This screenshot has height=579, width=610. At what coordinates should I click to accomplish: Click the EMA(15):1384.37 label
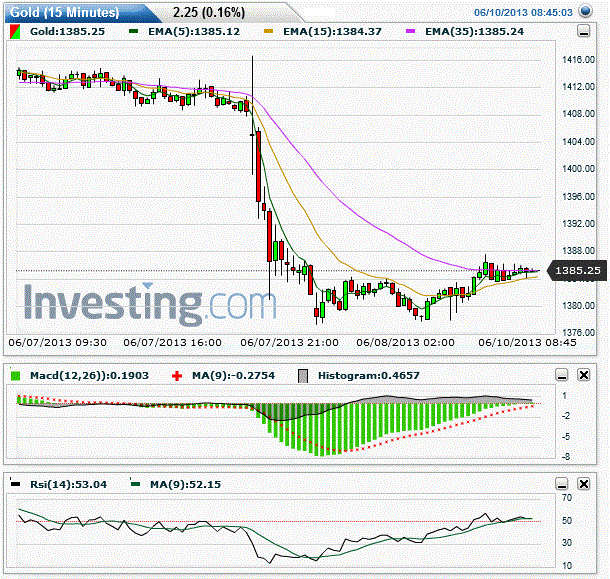[x=332, y=32]
